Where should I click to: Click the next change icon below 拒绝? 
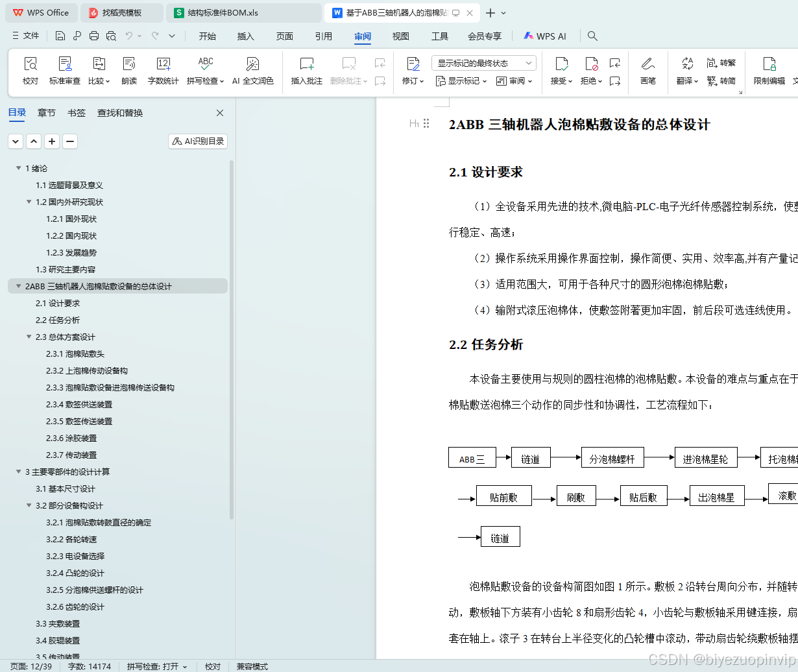[x=615, y=81]
